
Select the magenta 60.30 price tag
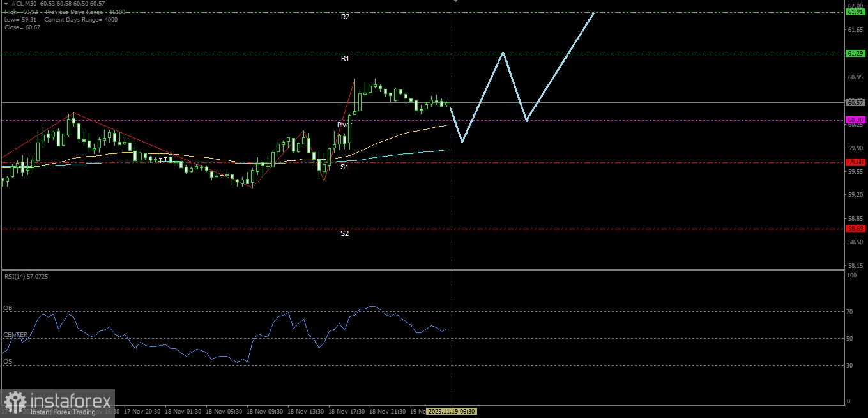(855, 120)
